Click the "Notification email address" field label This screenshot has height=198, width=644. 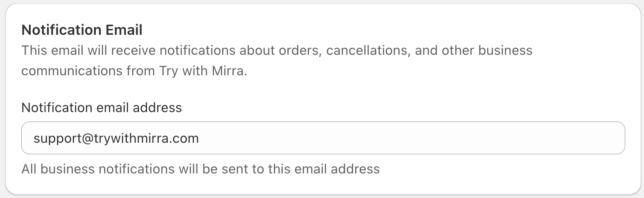point(101,108)
